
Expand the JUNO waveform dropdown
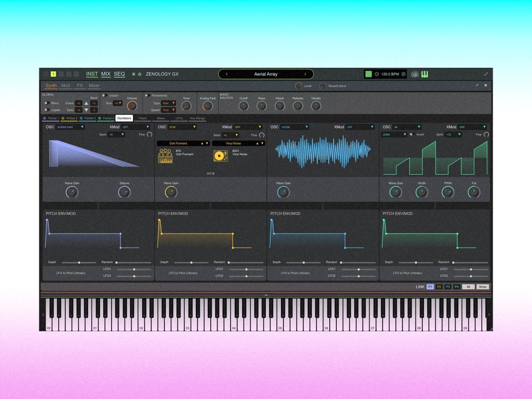[394, 134]
